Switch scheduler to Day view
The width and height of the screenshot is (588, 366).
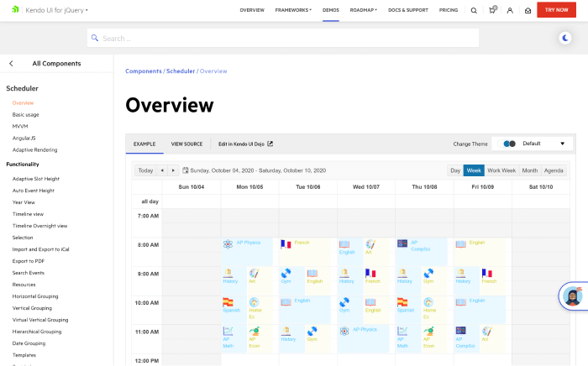pyautogui.click(x=455, y=170)
